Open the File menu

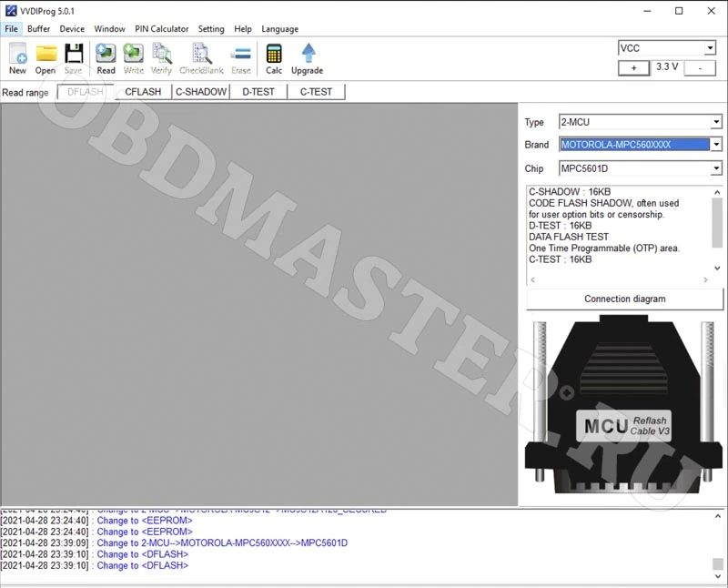click(x=11, y=29)
